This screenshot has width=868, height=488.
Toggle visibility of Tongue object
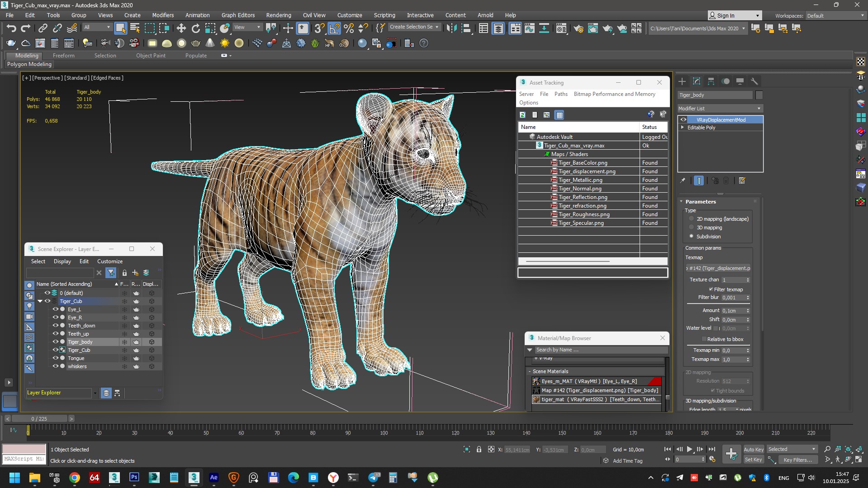[56, 358]
